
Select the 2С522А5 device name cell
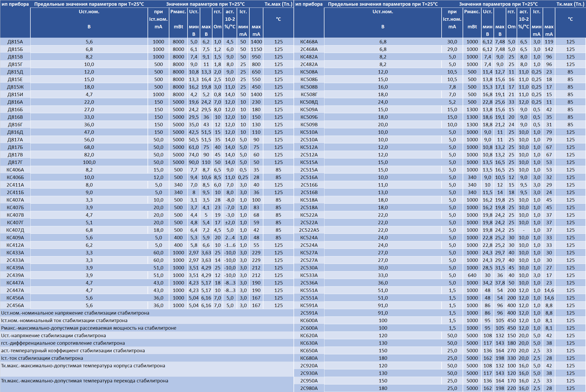(309, 230)
